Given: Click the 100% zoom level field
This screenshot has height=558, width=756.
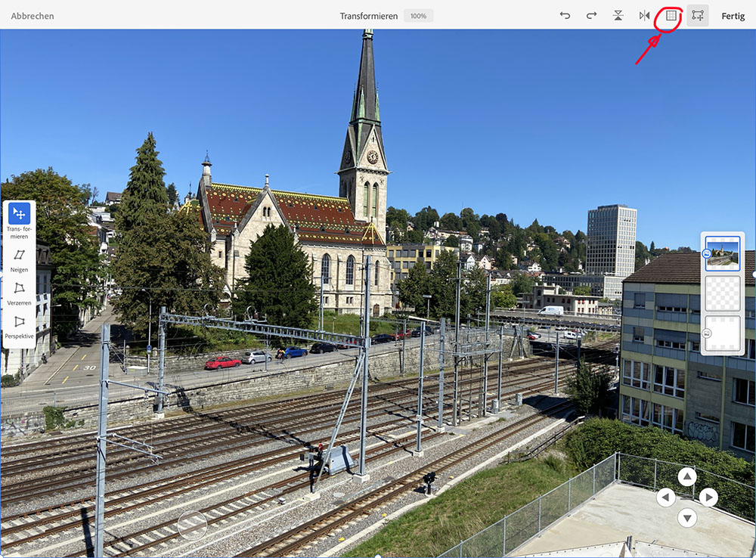Looking at the screenshot, I should [418, 16].
